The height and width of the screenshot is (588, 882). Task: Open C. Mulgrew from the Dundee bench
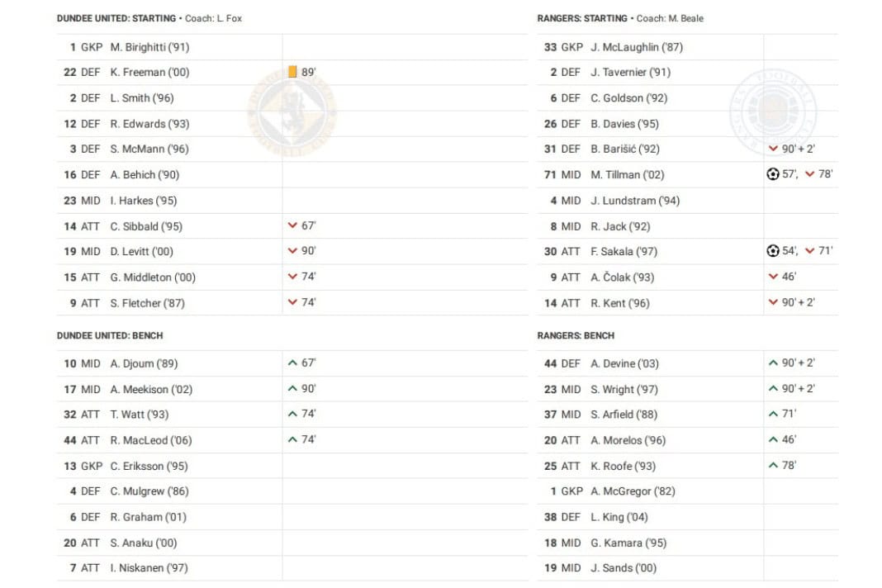pyautogui.click(x=149, y=491)
